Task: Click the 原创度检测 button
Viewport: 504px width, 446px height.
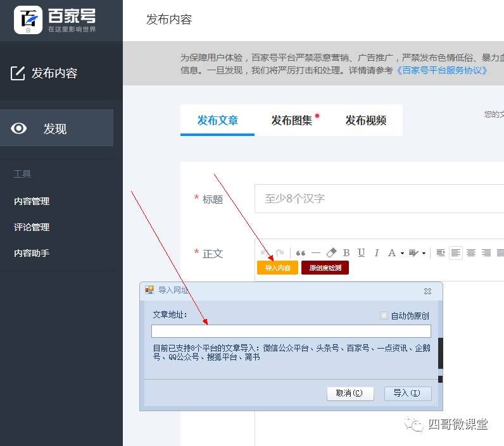Action: pos(325,268)
